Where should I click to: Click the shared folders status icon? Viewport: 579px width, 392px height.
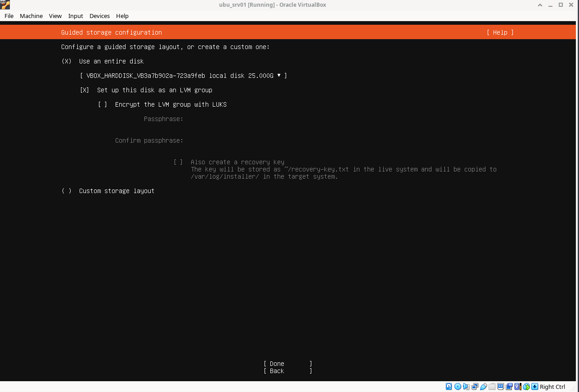[x=492, y=387]
